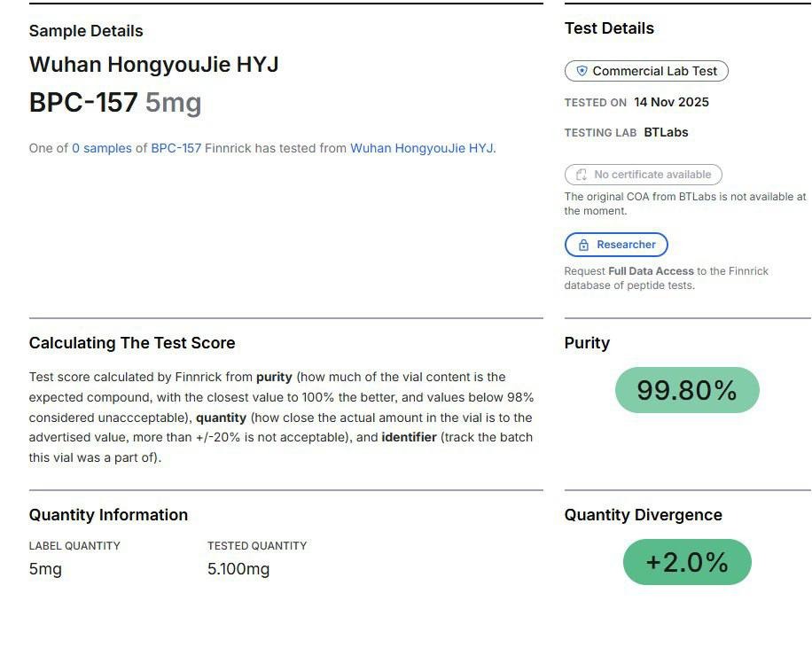Screen dimensions: 812x648
Task: Click the Quantity Information heading
Action: pyautogui.click(x=108, y=515)
